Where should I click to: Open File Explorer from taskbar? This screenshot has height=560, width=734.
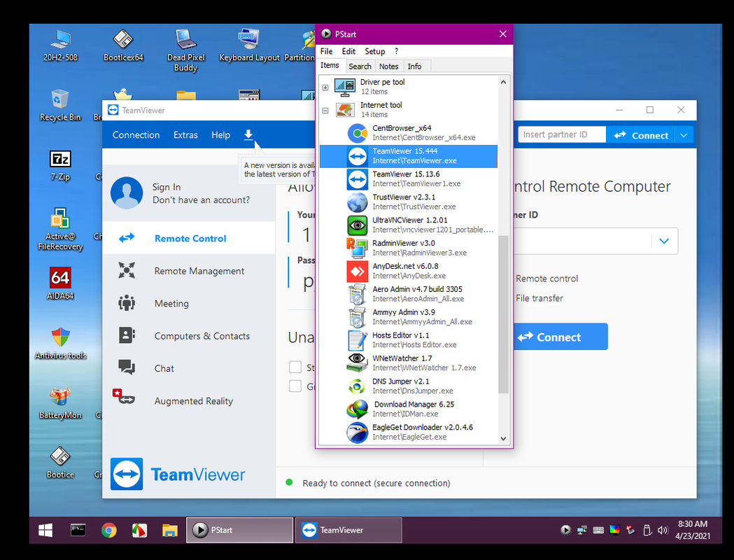pos(170,530)
